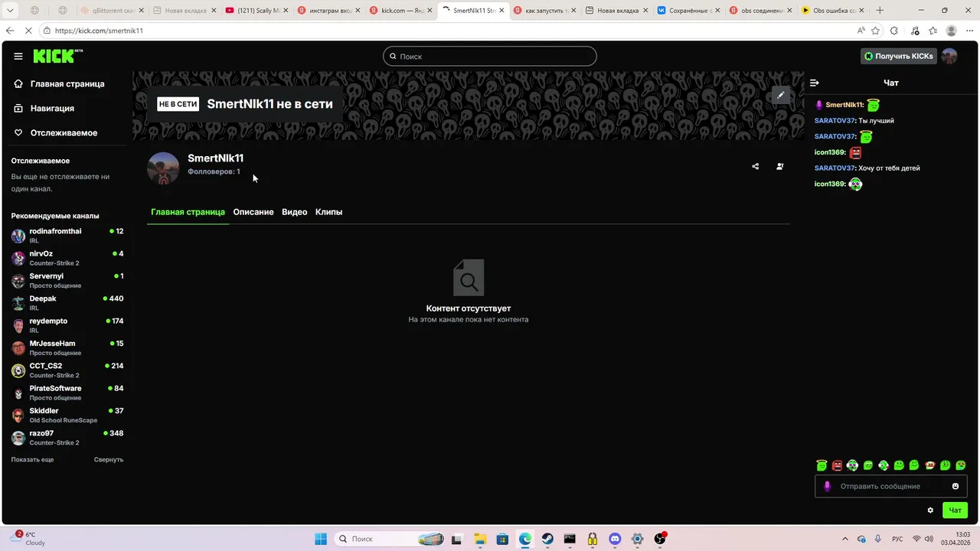Open recommended channel reydempto
This screenshot has height=551, width=980.
67,325
